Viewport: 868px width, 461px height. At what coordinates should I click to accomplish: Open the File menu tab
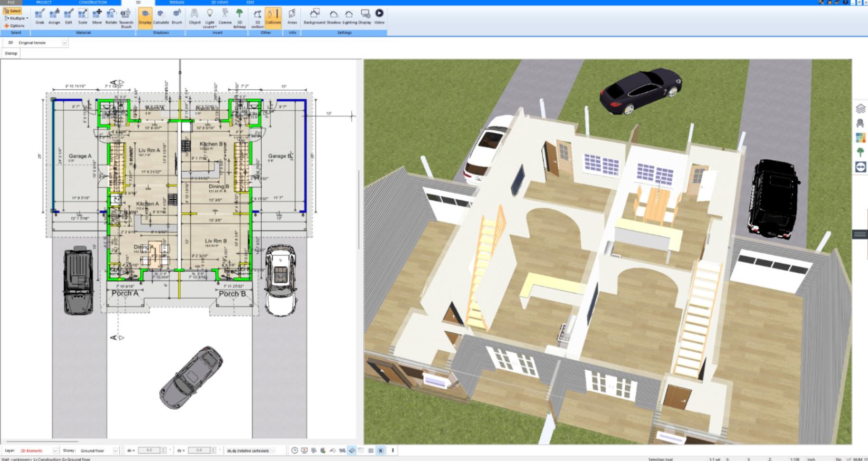tap(11, 3)
